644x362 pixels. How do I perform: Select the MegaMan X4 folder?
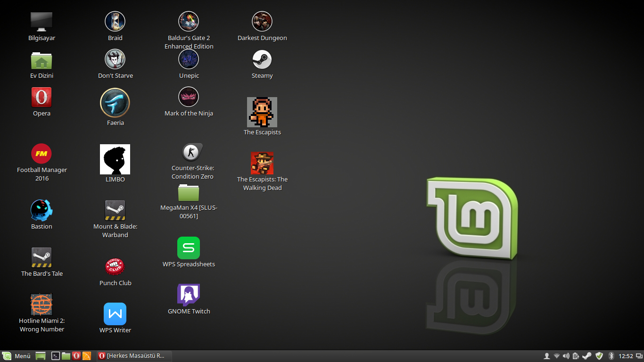[189, 192]
